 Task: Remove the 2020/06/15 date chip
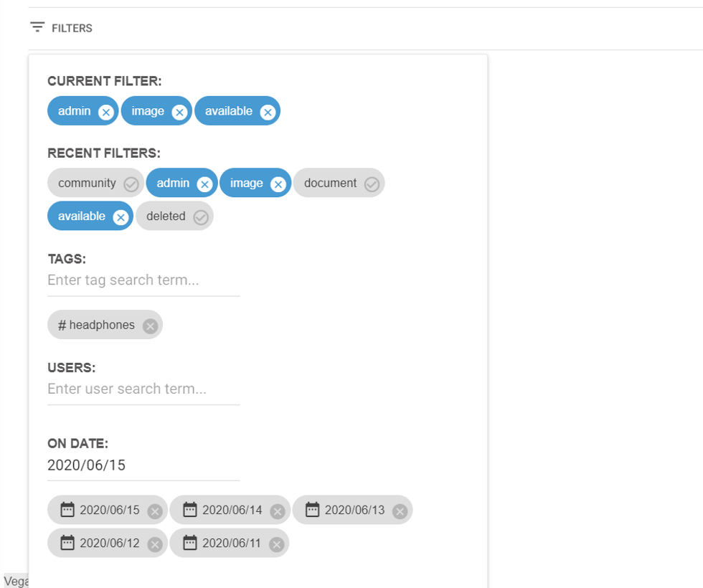(154, 511)
